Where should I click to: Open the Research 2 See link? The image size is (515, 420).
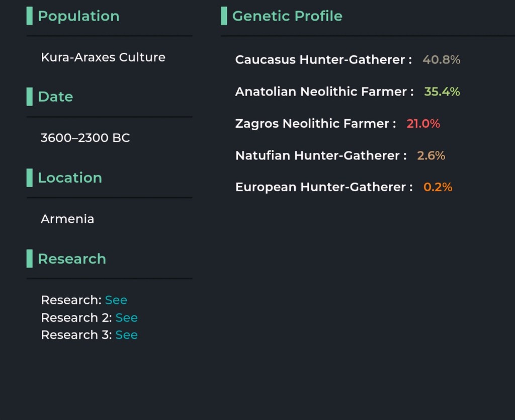click(x=126, y=317)
